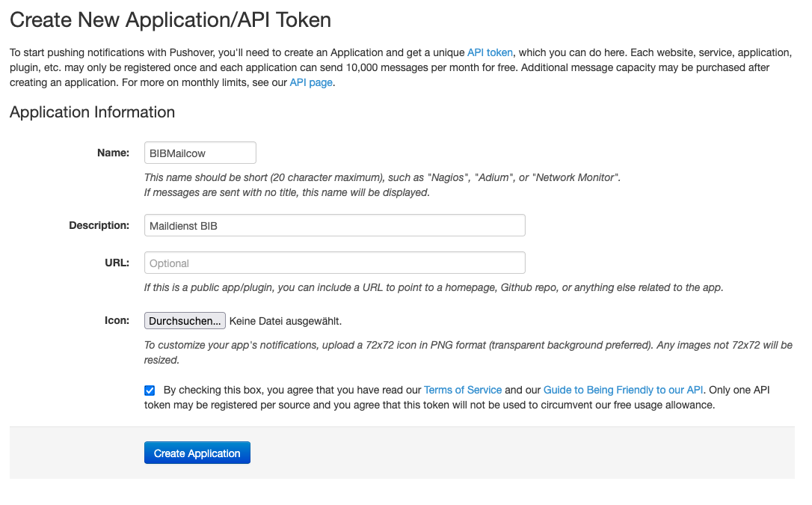Click the Create Application button

(197, 453)
